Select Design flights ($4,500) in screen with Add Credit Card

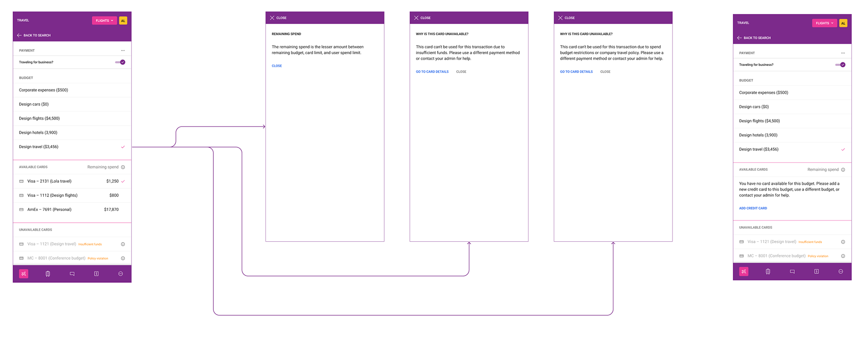(x=793, y=121)
